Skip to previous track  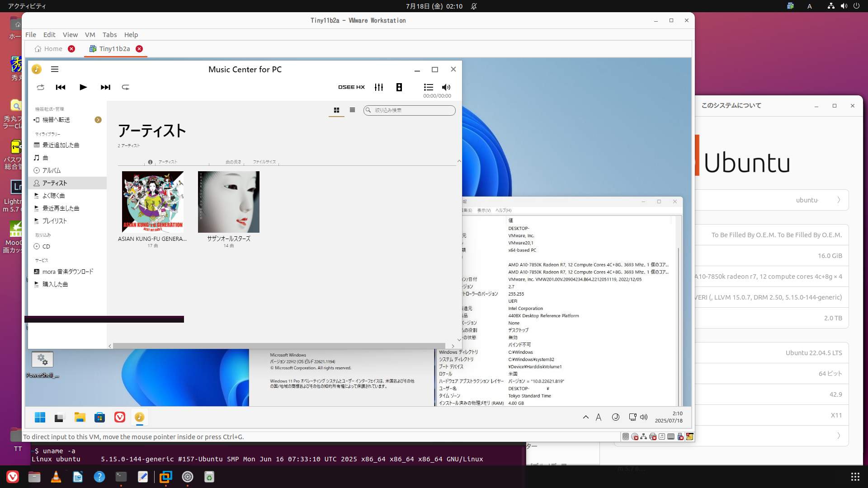pyautogui.click(x=61, y=87)
